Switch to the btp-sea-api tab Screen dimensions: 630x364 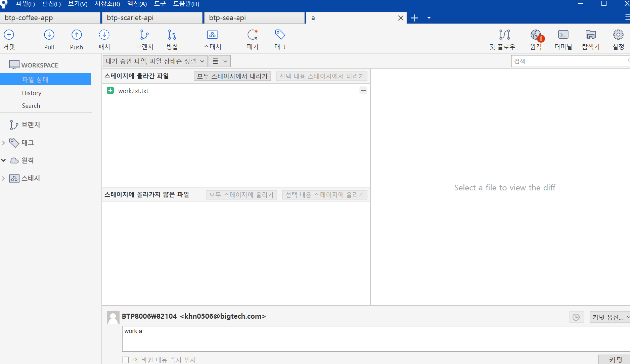pyautogui.click(x=255, y=18)
